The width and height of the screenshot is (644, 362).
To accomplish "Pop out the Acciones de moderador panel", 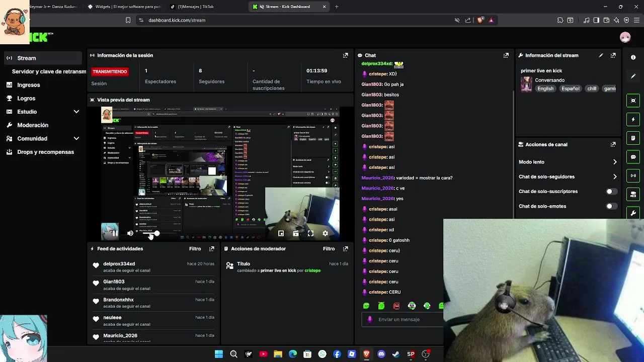I will click(345, 248).
